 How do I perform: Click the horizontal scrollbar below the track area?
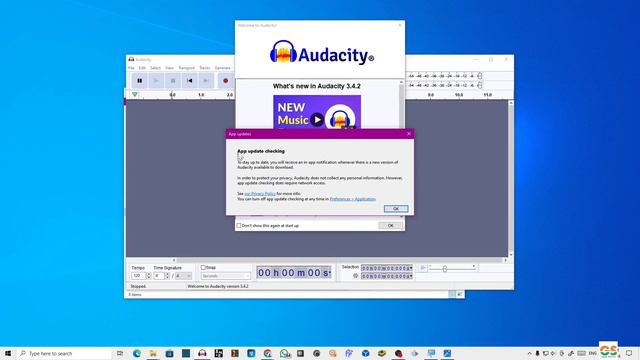coord(339,260)
